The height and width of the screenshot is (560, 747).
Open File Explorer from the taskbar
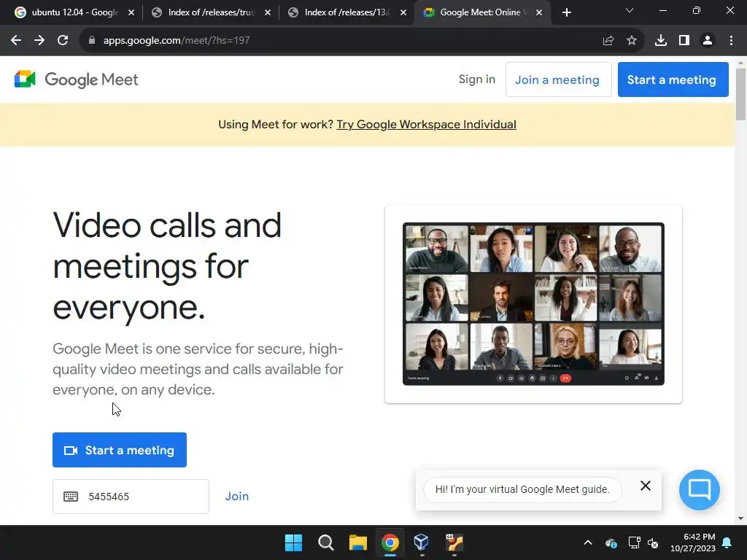tap(357, 542)
